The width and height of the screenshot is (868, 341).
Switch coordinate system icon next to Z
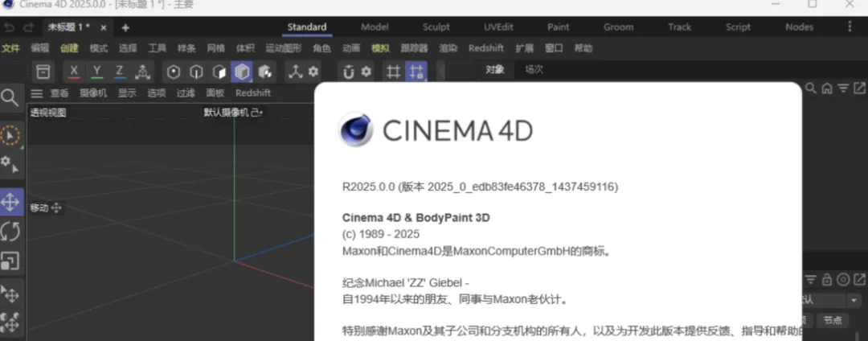(x=143, y=72)
